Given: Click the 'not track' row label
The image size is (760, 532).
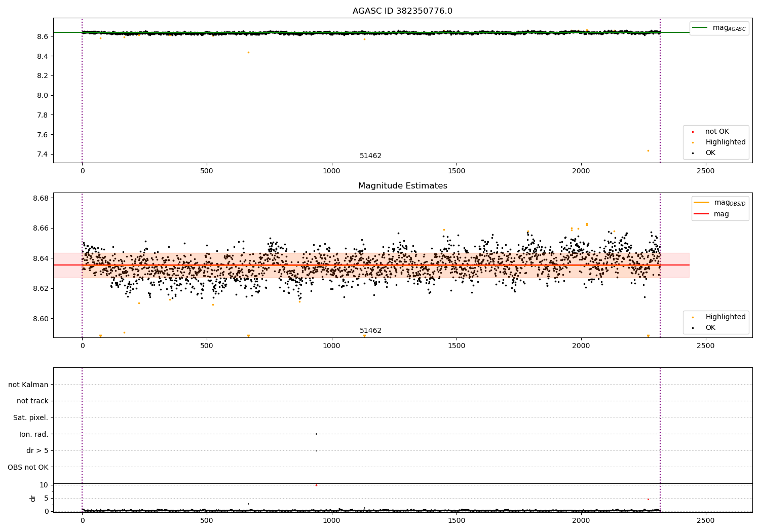Looking at the screenshot, I should tap(32, 401).
